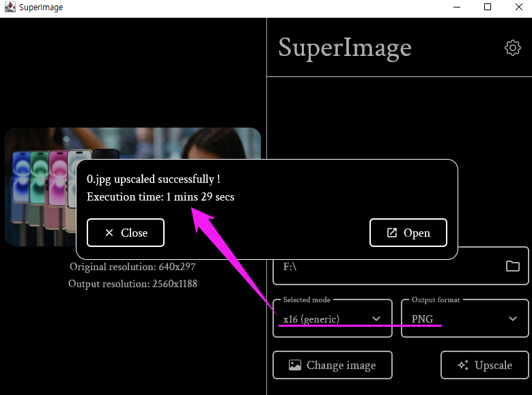532x395 pixels.
Task: Expand the Selected mode dropdown
Action: (333, 319)
